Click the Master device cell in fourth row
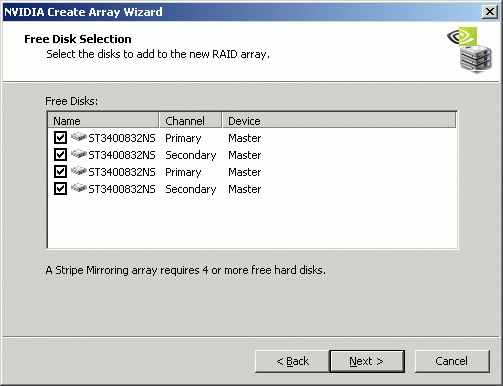 (245, 189)
